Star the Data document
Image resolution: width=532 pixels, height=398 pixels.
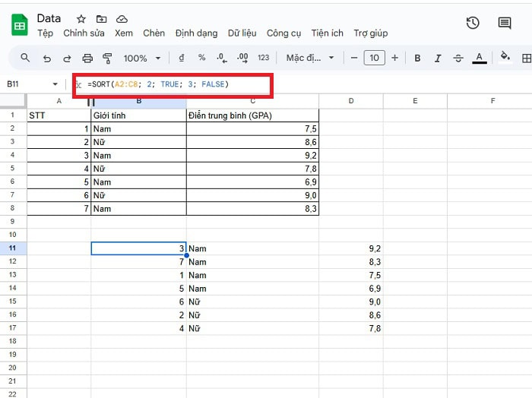(81, 18)
